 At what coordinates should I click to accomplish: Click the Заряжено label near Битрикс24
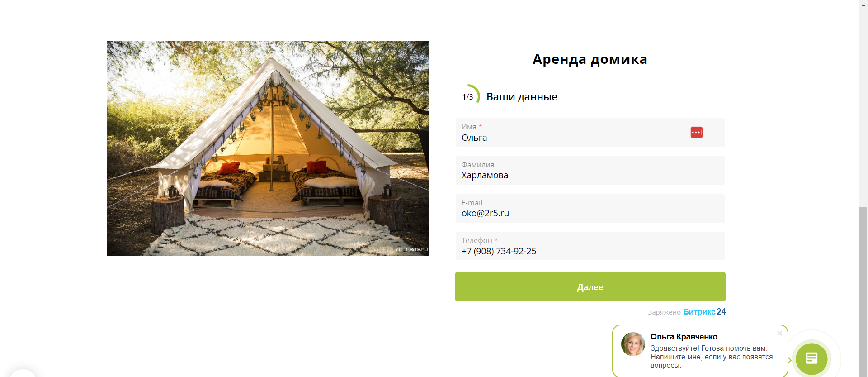pos(664,312)
